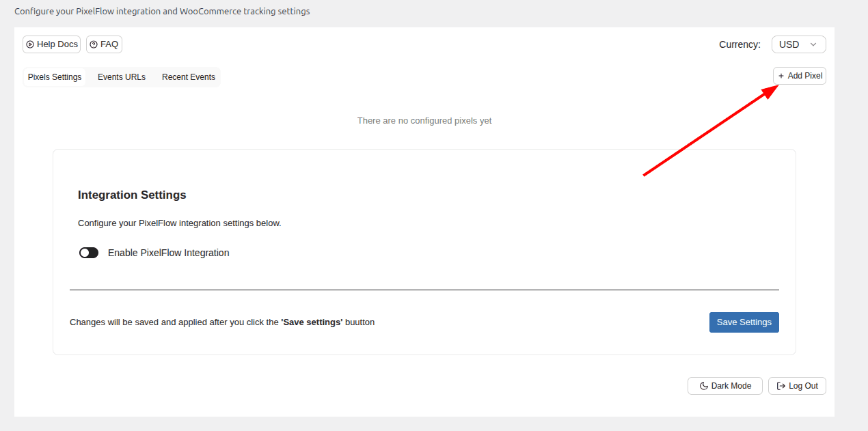Add a new pixel with Add Pixel
This screenshot has width=868, height=431.
800,76
